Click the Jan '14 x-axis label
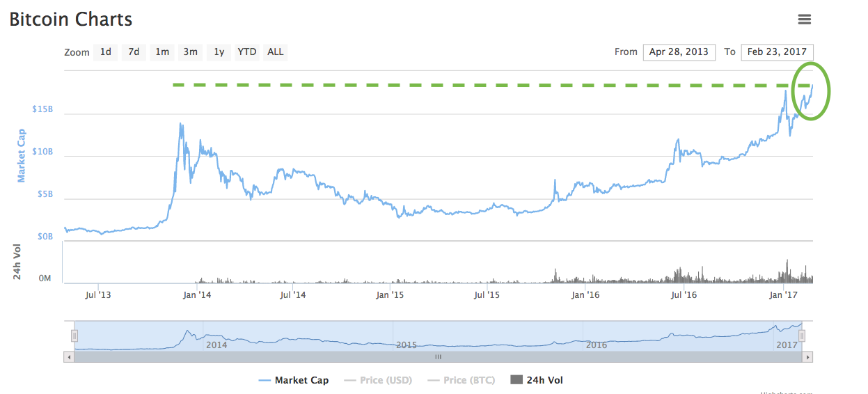This screenshot has width=868, height=394. [x=197, y=295]
